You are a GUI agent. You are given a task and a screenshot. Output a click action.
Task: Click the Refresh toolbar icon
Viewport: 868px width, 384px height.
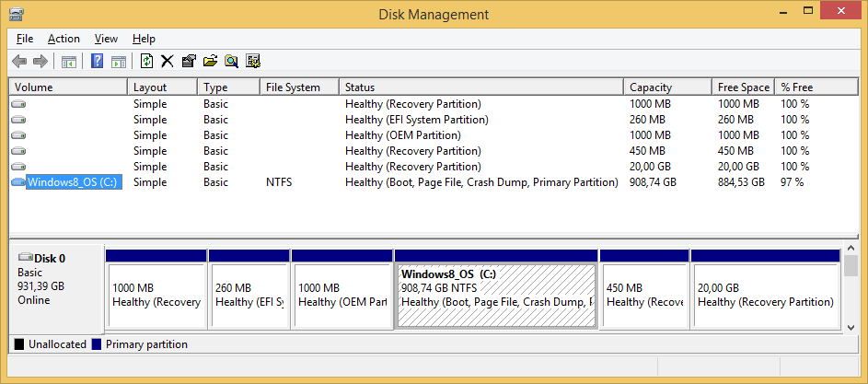pos(146,62)
